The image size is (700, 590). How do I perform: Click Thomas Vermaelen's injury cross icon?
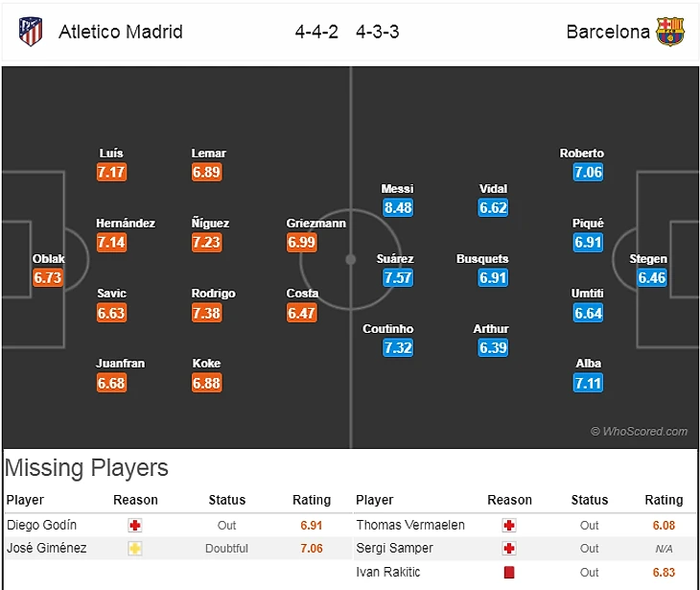point(509,525)
